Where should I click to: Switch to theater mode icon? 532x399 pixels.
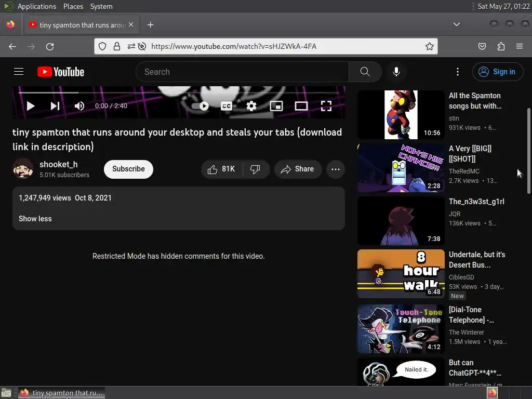click(301, 106)
